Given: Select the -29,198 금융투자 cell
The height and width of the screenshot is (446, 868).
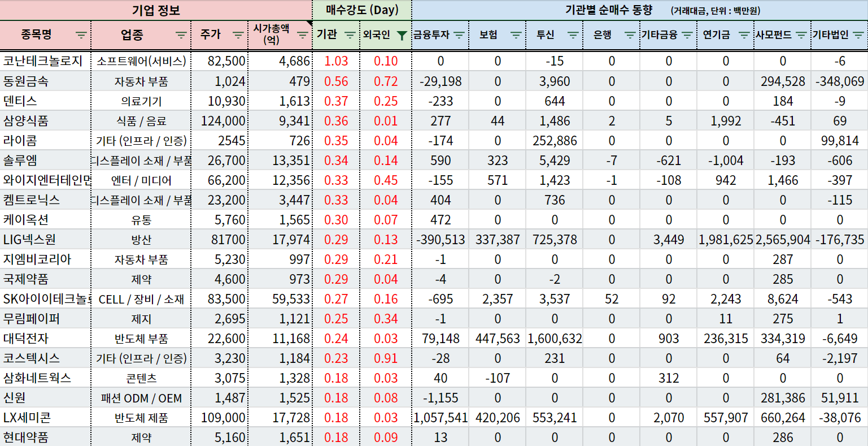Looking at the screenshot, I should coord(440,81).
